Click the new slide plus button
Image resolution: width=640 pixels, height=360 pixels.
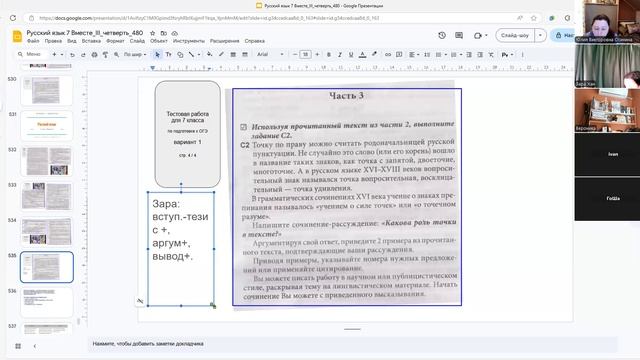(x=54, y=55)
